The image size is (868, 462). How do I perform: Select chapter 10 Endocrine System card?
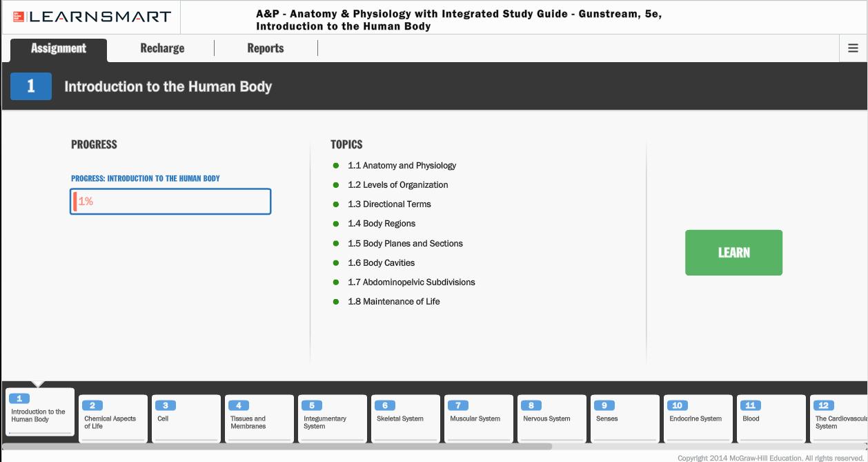point(698,418)
